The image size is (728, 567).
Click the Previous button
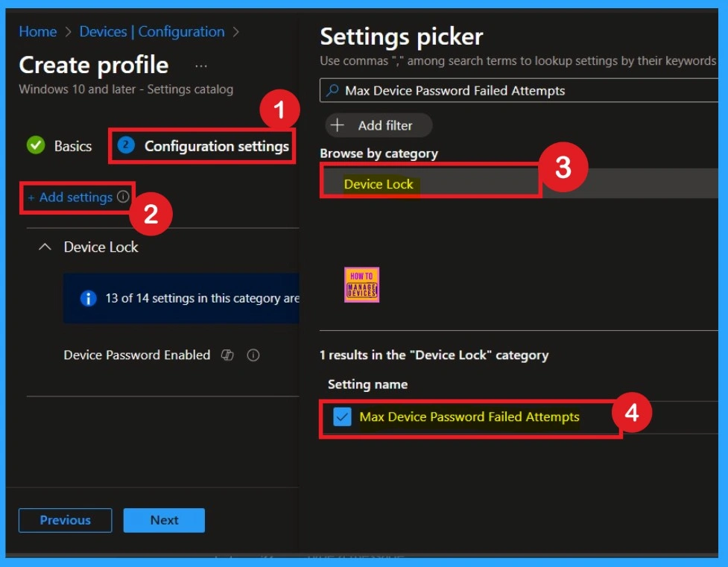click(x=64, y=520)
